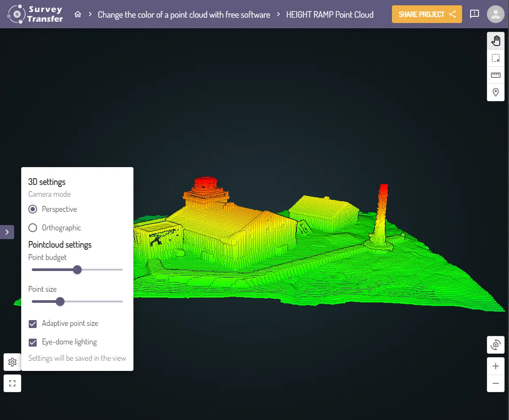Select the pan hand tool
The height and width of the screenshot is (420, 509).
point(495,41)
